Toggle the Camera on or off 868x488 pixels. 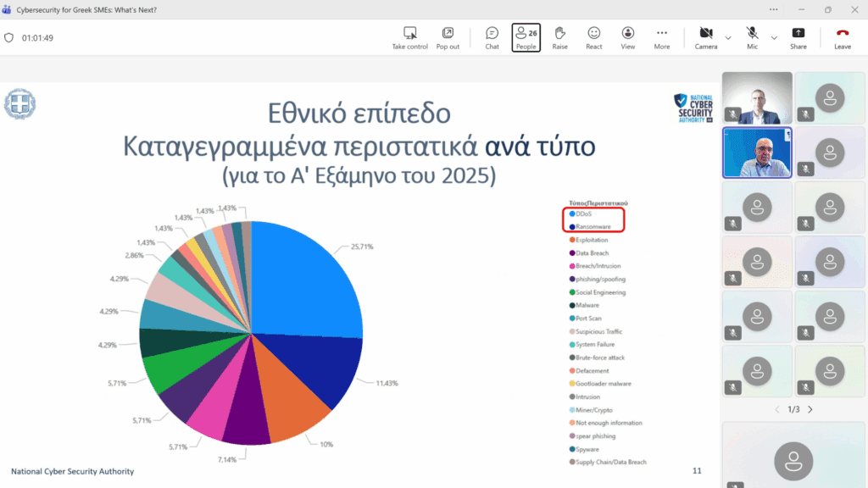click(705, 33)
